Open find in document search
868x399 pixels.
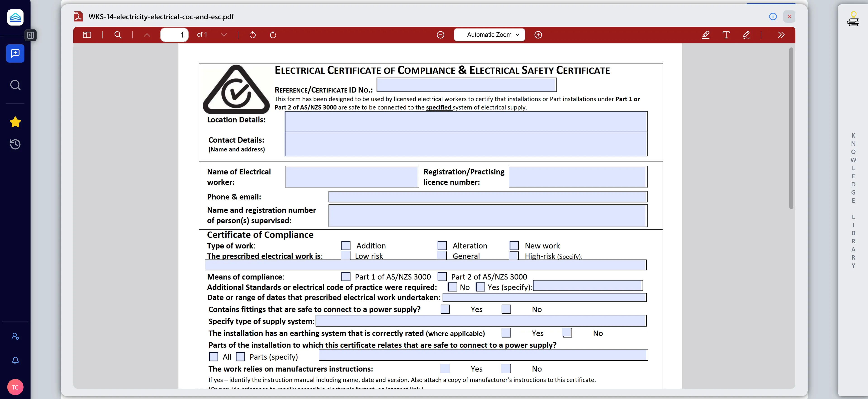tap(118, 35)
